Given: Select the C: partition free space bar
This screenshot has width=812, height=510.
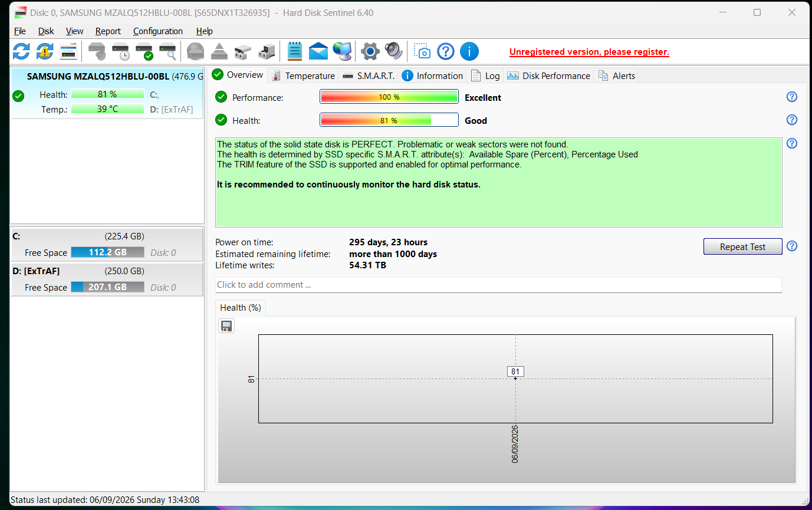Looking at the screenshot, I should (107, 252).
